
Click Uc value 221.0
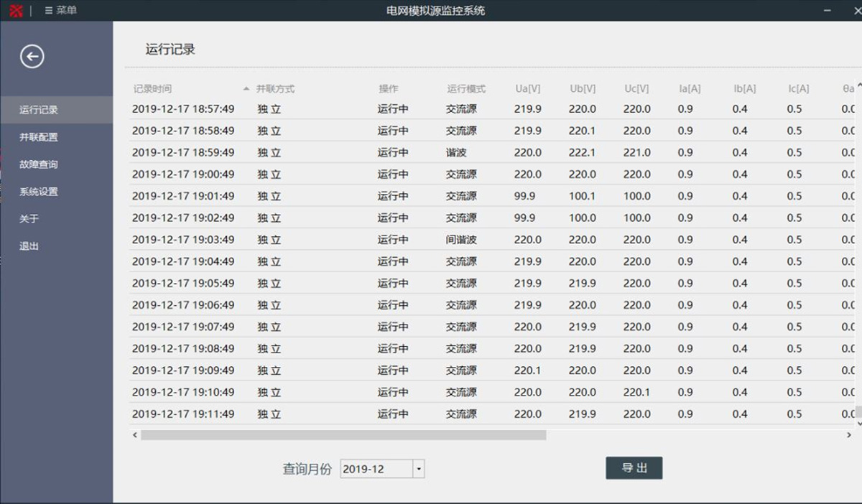click(636, 152)
